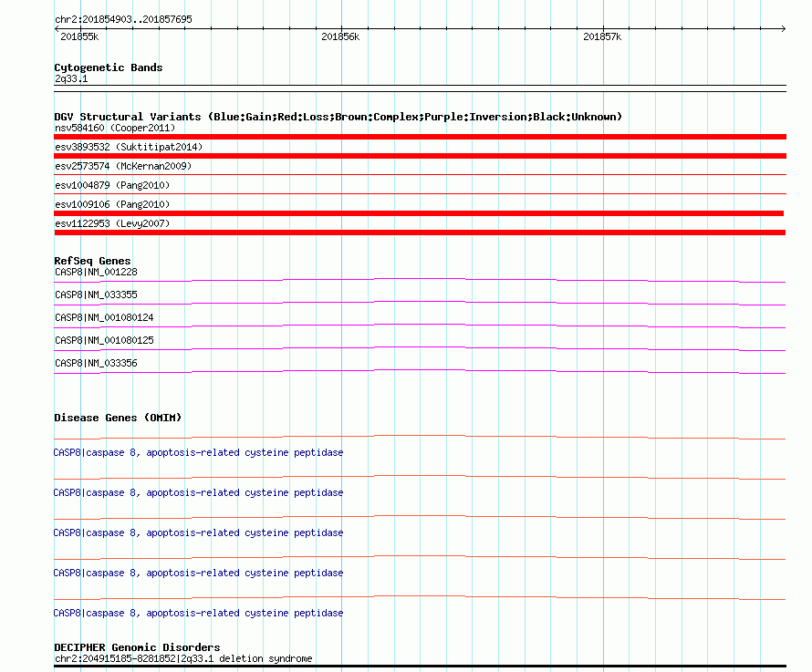Click the Disease Genes (OMIM) track heading
The image size is (812, 672).
pyautogui.click(x=118, y=418)
